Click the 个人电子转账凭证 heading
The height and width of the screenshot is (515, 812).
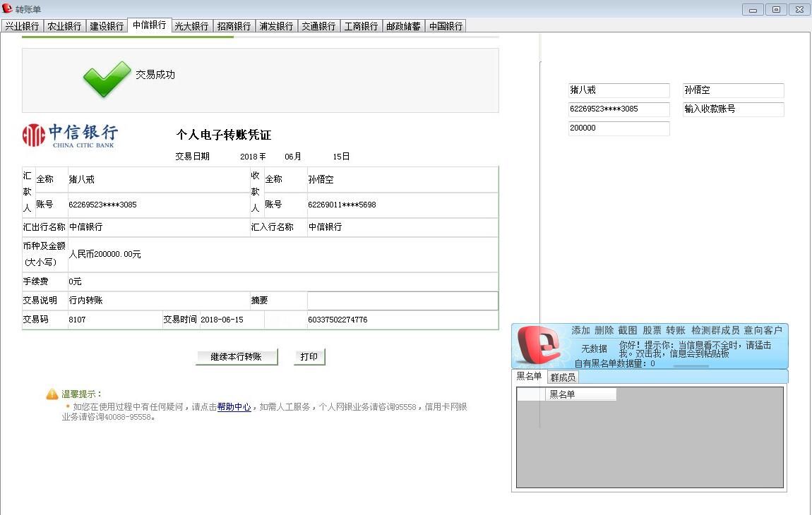[x=224, y=135]
